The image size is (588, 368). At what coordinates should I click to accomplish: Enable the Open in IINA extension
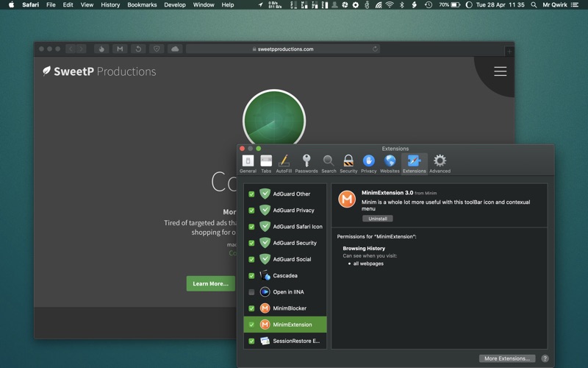[251, 292]
